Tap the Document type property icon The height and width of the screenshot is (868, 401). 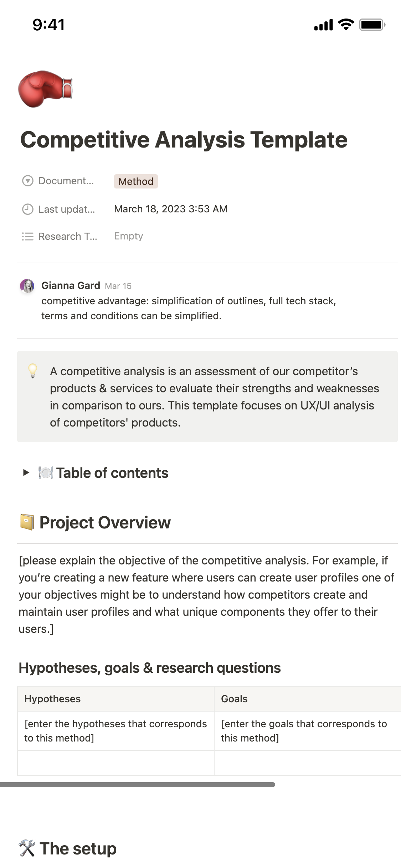click(27, 181)
